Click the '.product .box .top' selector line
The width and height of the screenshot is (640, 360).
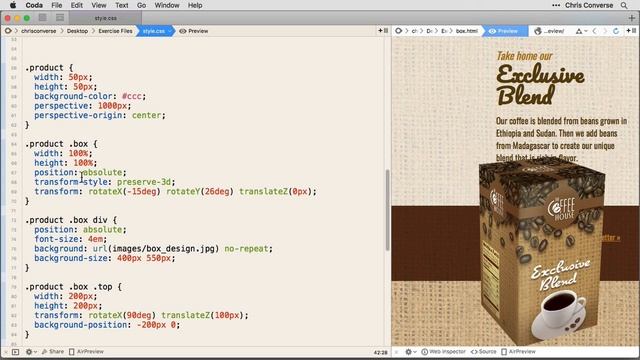73,287
